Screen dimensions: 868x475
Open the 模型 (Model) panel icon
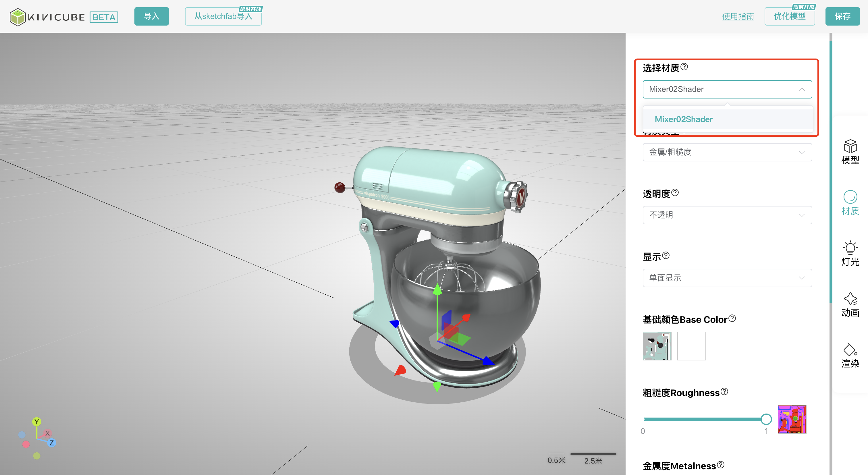(x=850, y=152)
